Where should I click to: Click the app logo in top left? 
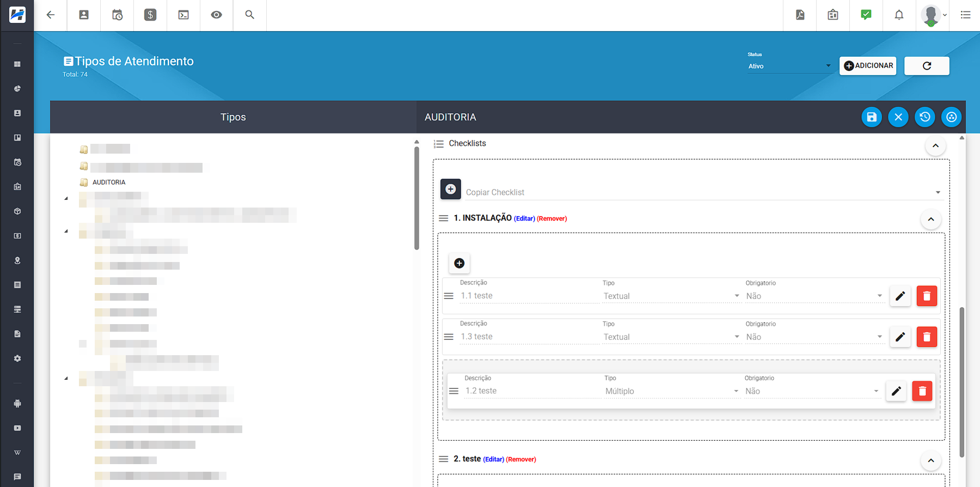[17, 15]
